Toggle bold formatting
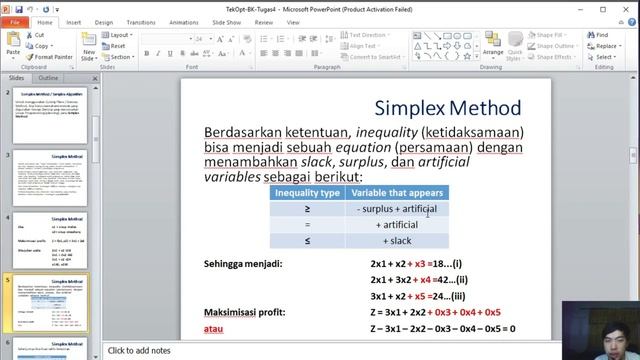 [x=147, y=53]
